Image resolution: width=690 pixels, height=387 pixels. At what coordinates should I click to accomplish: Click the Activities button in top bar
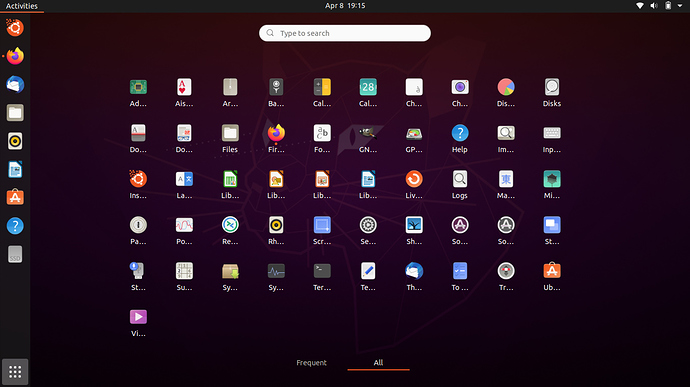[x=22, y=6]
